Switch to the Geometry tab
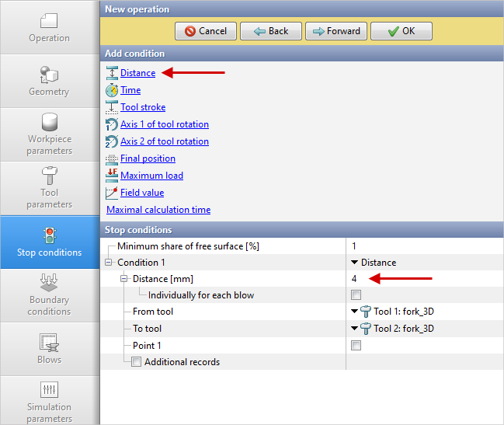Image resolution: width=504 pixels, height=425 pixels. pos(49,81)
